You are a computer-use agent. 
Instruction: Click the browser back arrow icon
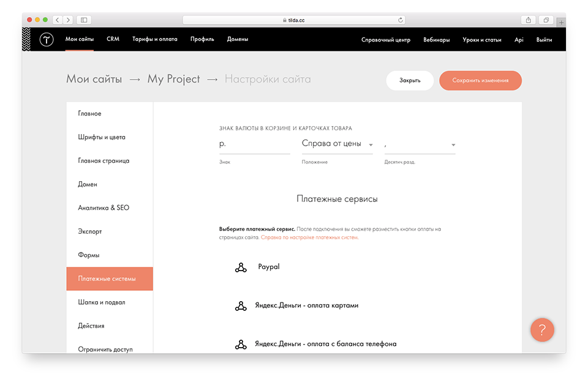pos(57,19)
